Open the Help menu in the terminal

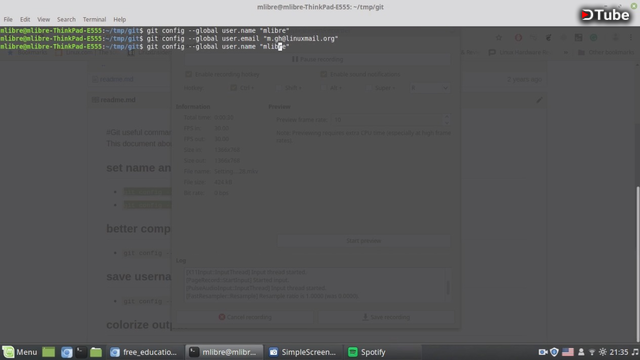point(120,19)
